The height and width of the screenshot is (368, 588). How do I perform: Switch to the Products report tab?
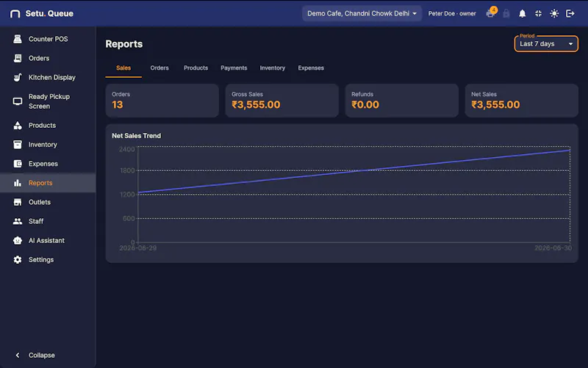tap(196, 68)
